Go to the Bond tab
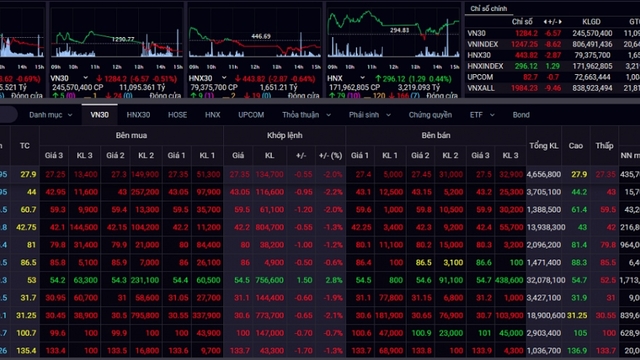Image resolution: width=640 pixels, height=360 pixels. click(521, 115)
